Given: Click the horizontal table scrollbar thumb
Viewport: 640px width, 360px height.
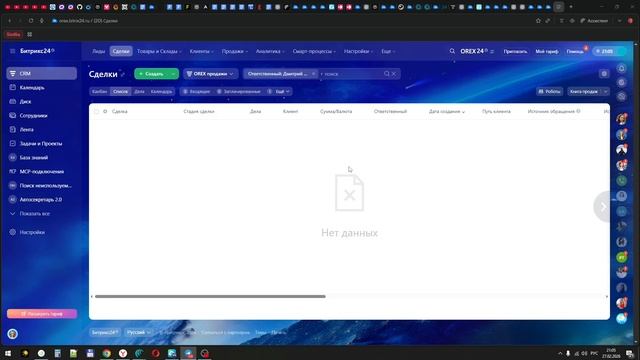Looking at the screenshot, I should [210, 296].
